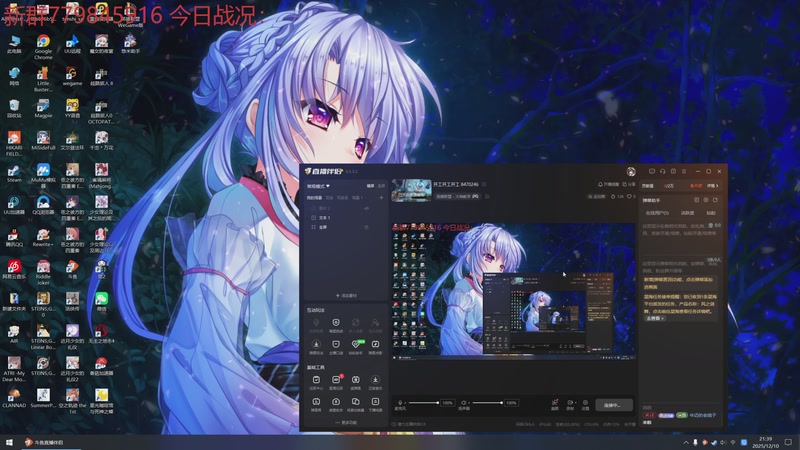Open the taskbar clock showing 21:39
This screenshot has width=800, height=450.
[x=765, y=442]
